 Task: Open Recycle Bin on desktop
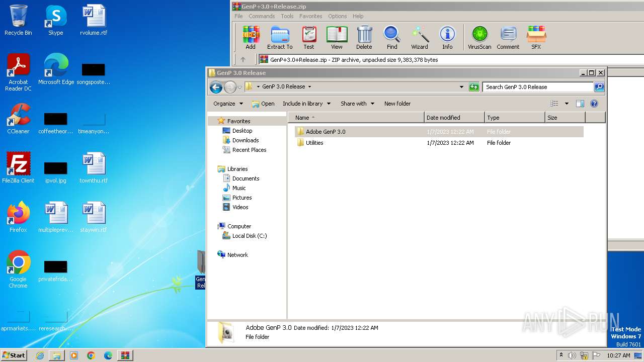tap(18, 20)
